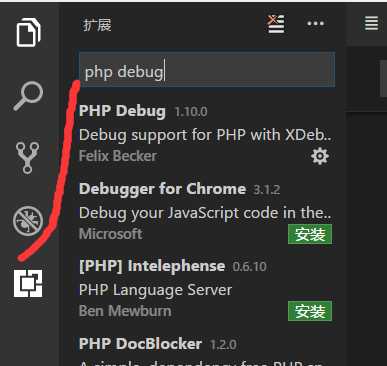The height and width of the screenshot is (366, 387).
Task: Open the extensions more actions ellipsis
Action: (x=315, y=24)
